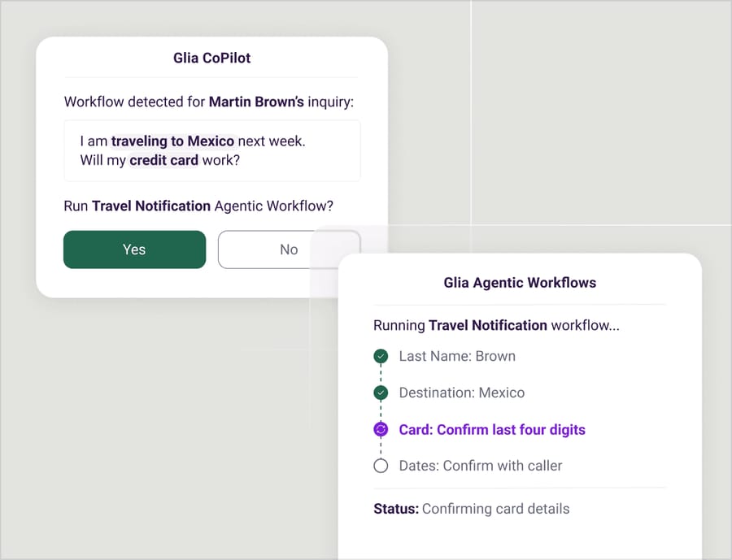Select 'Dates: Confirm with caller' step

tap(481, 466)
